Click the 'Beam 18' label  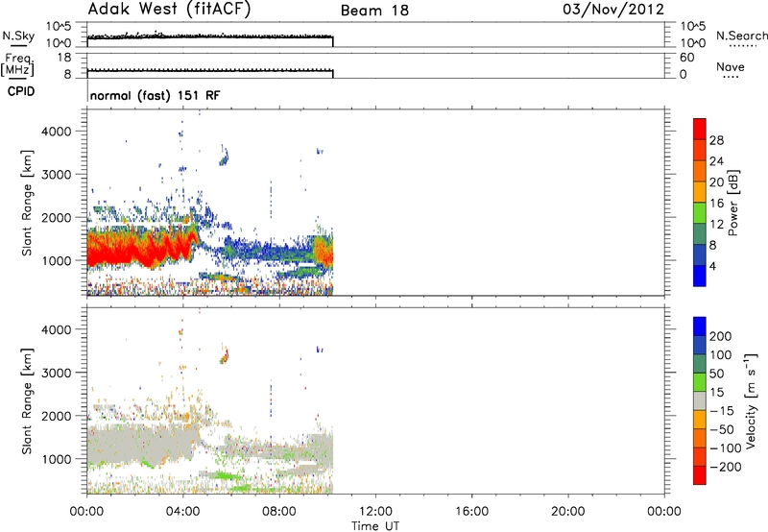(374, 11)
